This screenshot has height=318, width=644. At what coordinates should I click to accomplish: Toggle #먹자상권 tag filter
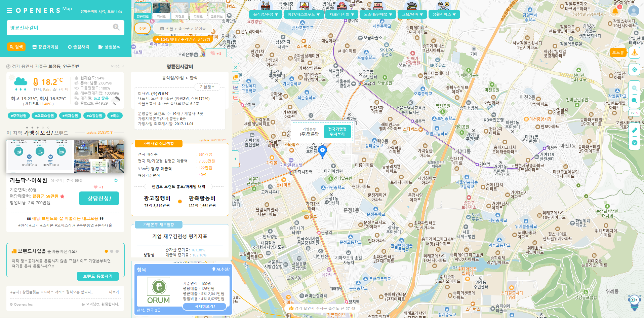pos(70,116)
